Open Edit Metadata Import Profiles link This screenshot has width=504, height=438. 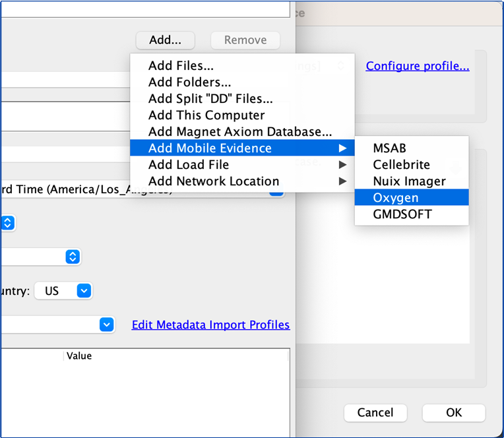coord(210,325)
